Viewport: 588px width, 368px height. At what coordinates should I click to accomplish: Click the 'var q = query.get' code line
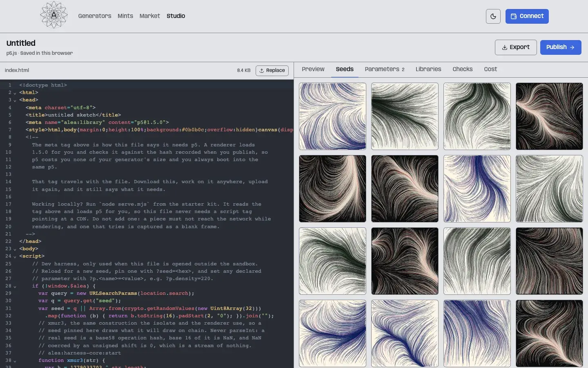pos(80,301)
